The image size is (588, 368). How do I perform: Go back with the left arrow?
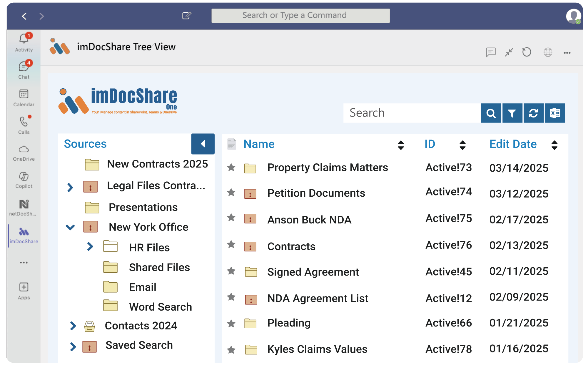(24, 16)
